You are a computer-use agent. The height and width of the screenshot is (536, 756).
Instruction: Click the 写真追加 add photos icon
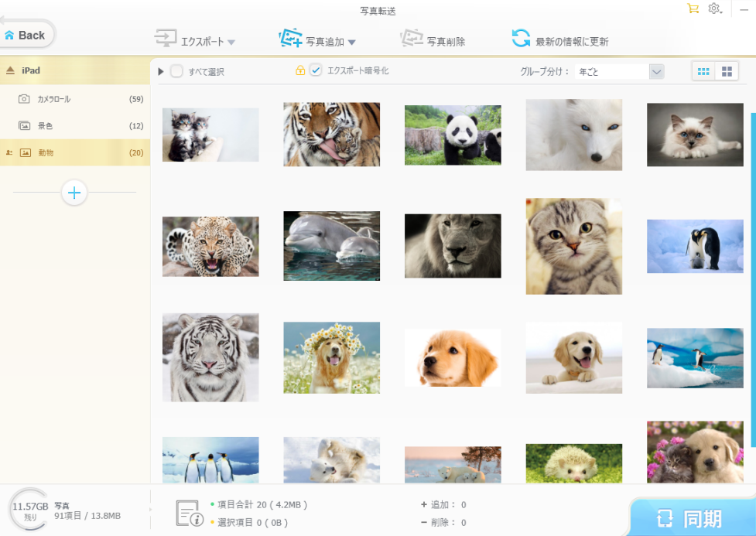point(290,38)
